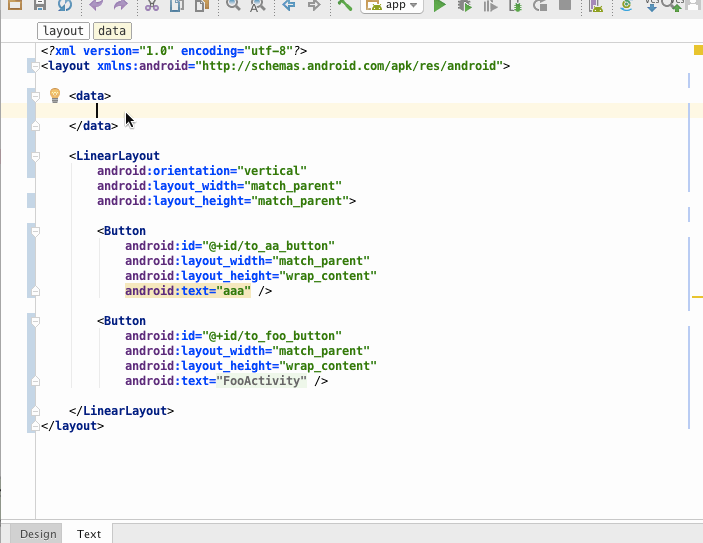Click LinearLayout's layout_height="match_parent" attribute
This screenshot has height=543, width=703.
pyautogui.click(x=223, y=201)
